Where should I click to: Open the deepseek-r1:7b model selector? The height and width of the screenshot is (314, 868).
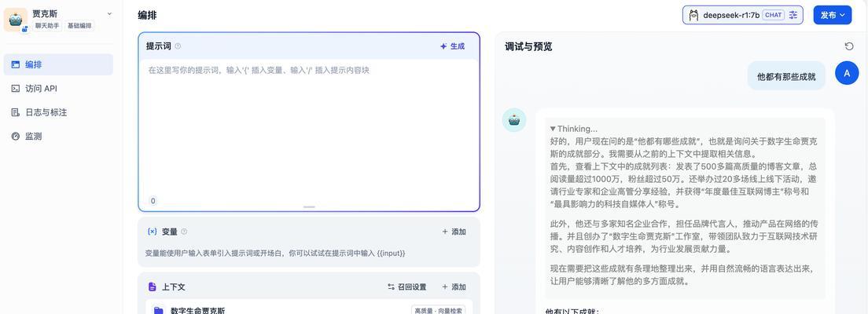click(743, 15)
